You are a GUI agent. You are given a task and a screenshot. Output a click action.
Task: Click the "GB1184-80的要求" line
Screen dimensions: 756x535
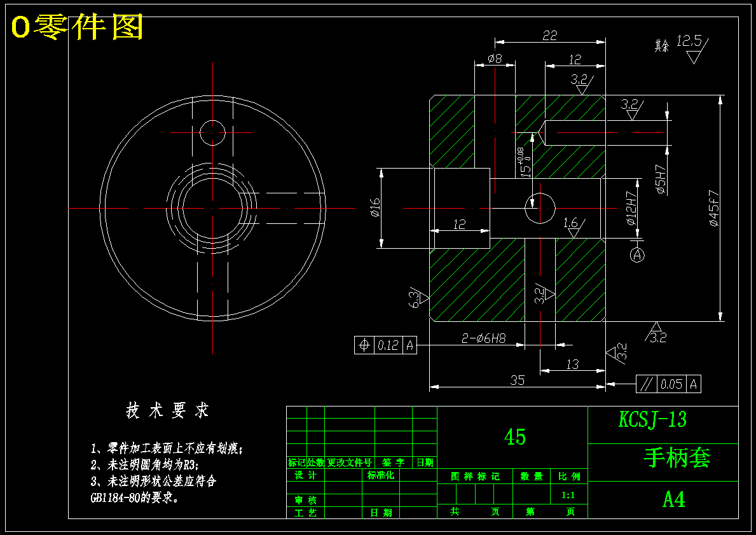(x=135, y=498)
